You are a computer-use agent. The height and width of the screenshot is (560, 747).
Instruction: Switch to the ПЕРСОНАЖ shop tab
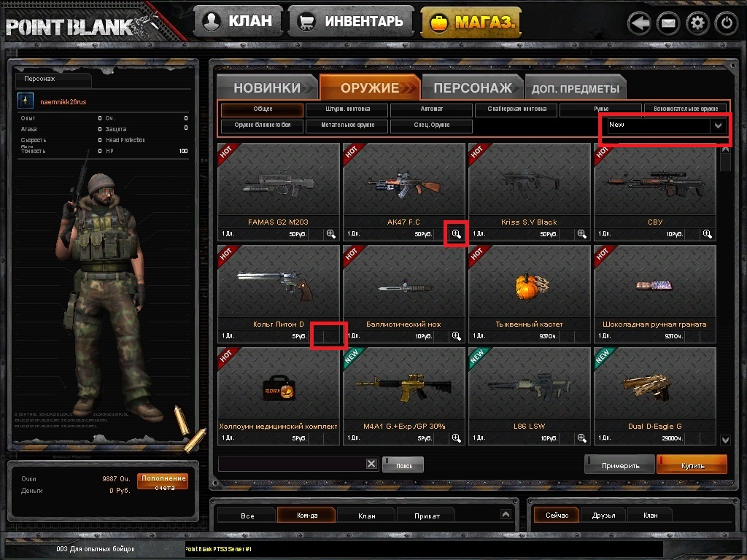pyautogui.click(x=473, y=87)
